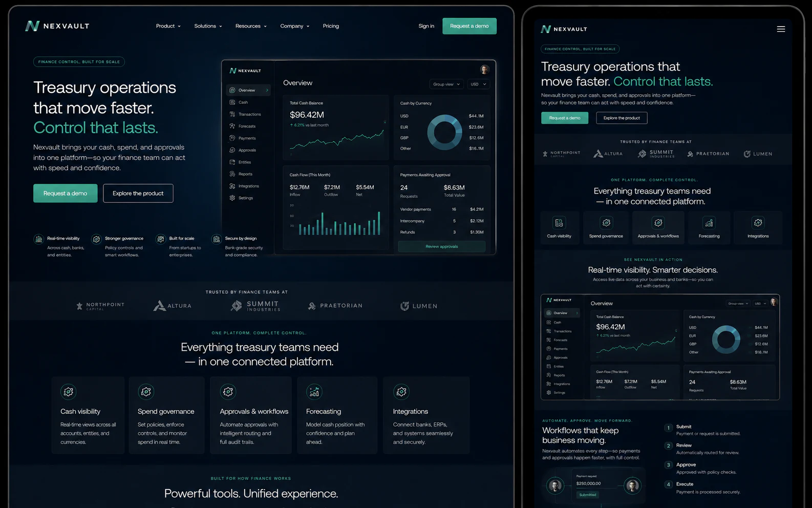This screenshot has height=508, width=812.
Task: Open the Group view dropdown in dashboard
Action: (x=446, y=84)
